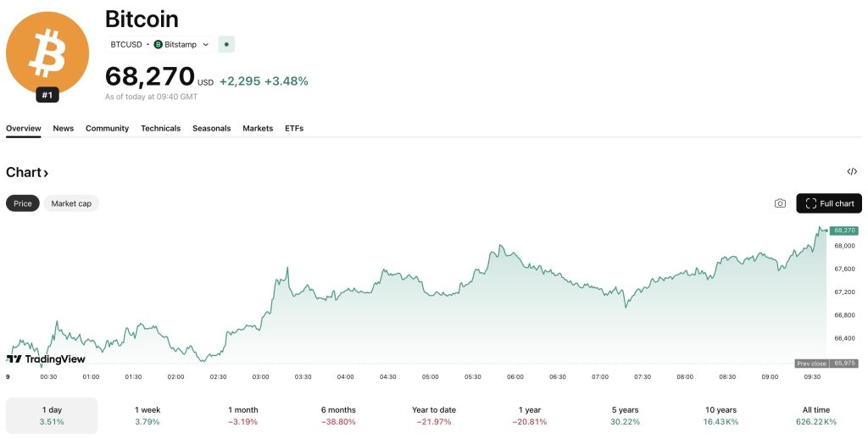Screen dimensions: 868x439
Task: Select the 1 week time range
Action: (x=147, y=415)
